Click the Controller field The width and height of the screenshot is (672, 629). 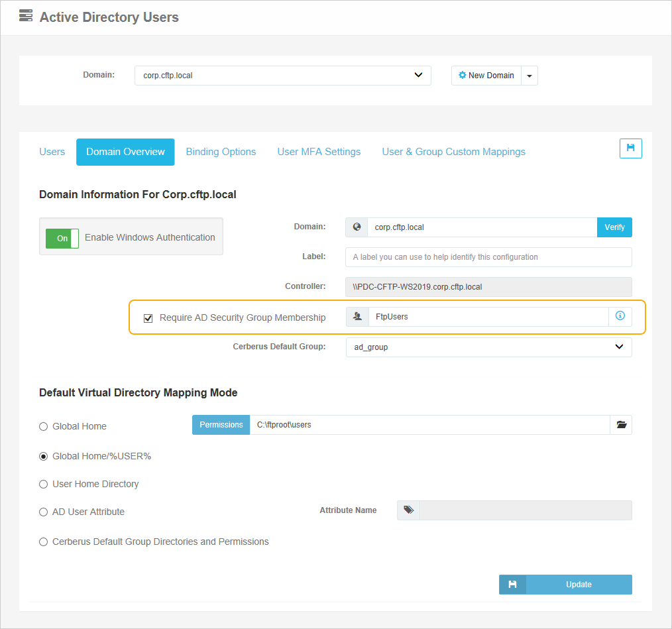[x=488, y=287]
